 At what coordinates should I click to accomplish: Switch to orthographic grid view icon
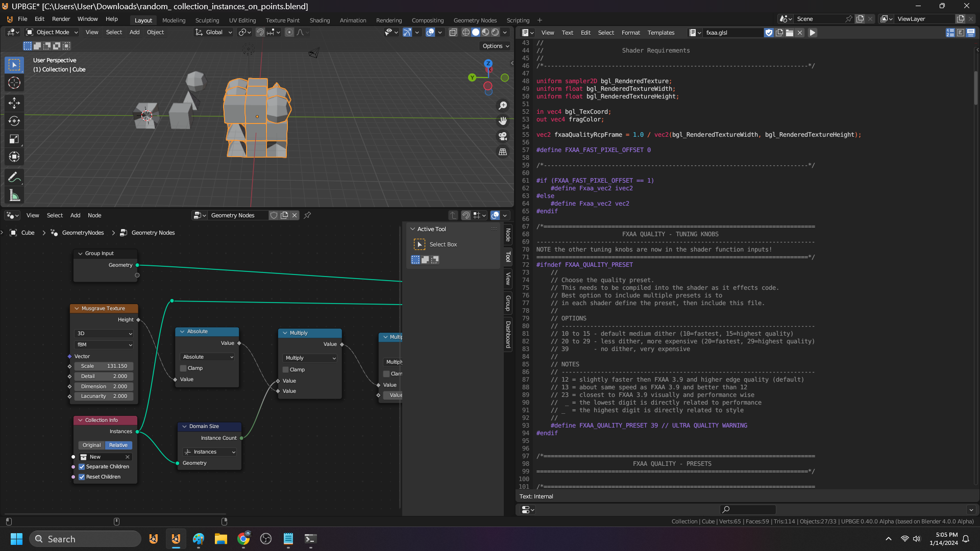pyautogui.click(x=503, y=152)
